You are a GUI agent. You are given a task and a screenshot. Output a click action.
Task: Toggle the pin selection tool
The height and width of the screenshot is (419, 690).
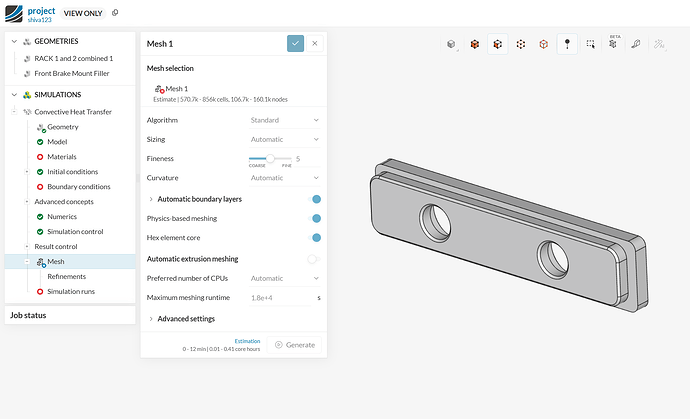tap(567, 44)
